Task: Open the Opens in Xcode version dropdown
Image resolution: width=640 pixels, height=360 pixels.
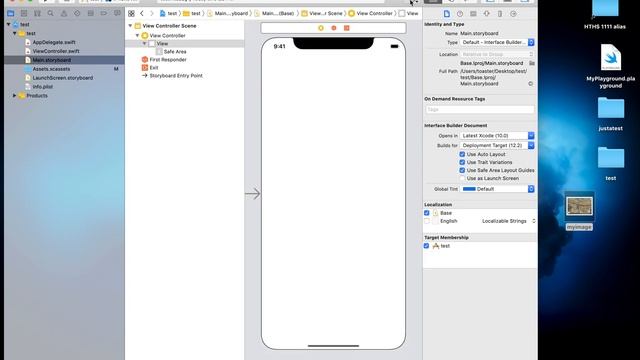Action: (497, 136)
